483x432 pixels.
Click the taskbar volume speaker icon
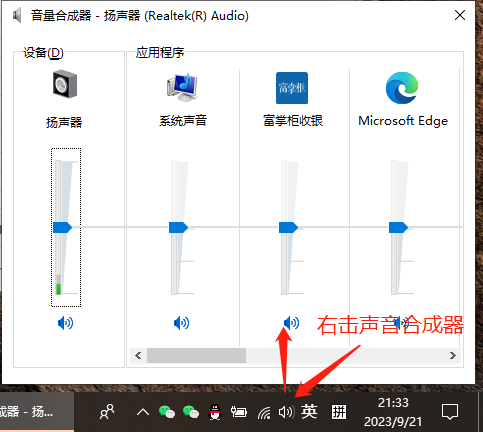(x=286, y=412)
